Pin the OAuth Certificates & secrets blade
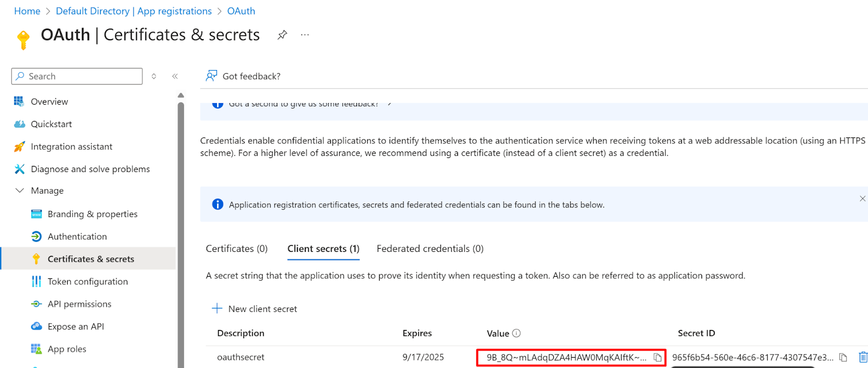868x368 pixels. 282,35
